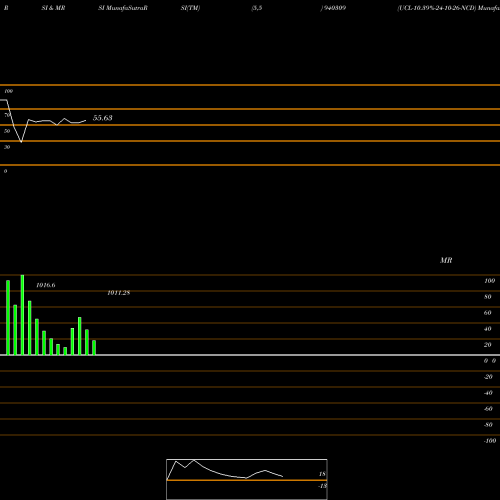
Task: Click the RSI axis label '100'
Action: [x=9, y=91]
